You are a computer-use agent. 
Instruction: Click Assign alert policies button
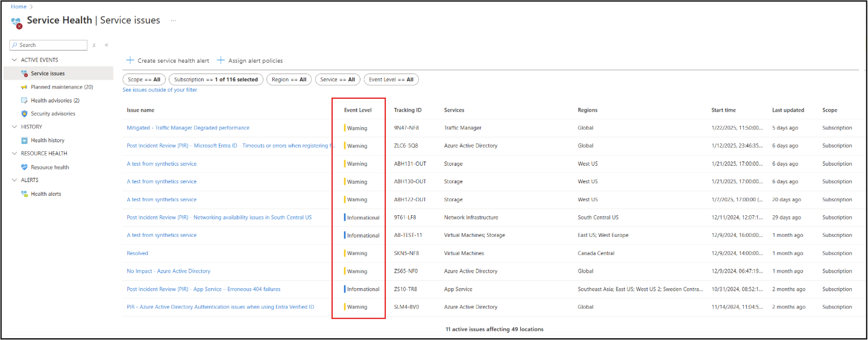coord(250,61)
